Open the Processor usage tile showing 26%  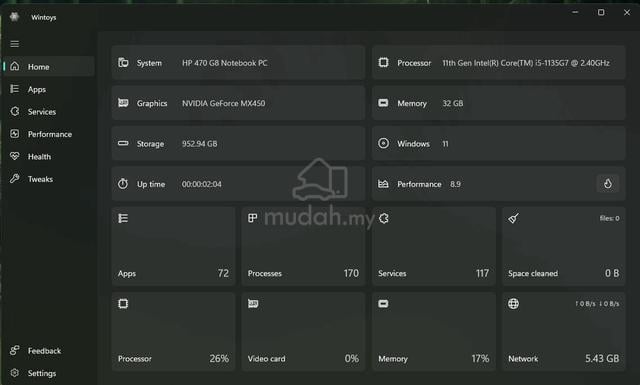click(x=173, y=332)
